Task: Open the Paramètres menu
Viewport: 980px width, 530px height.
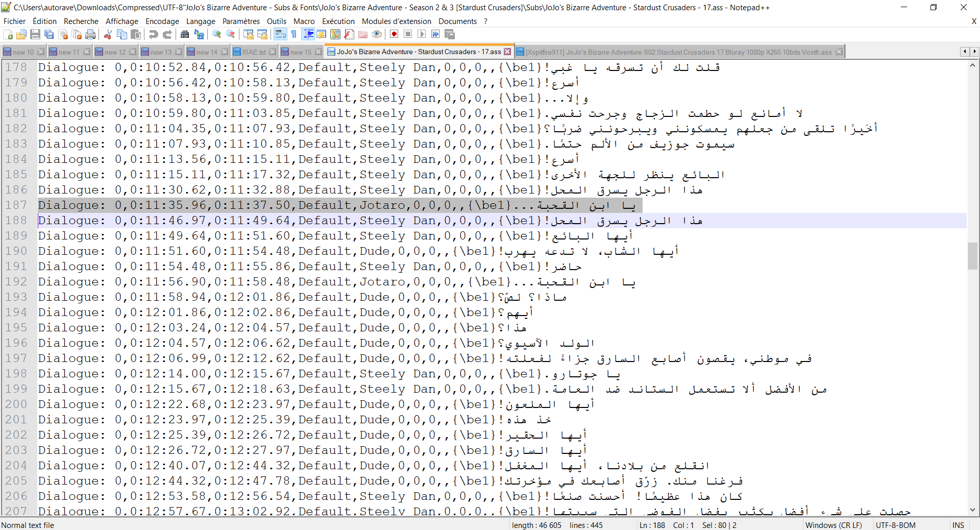Action: 241,21
